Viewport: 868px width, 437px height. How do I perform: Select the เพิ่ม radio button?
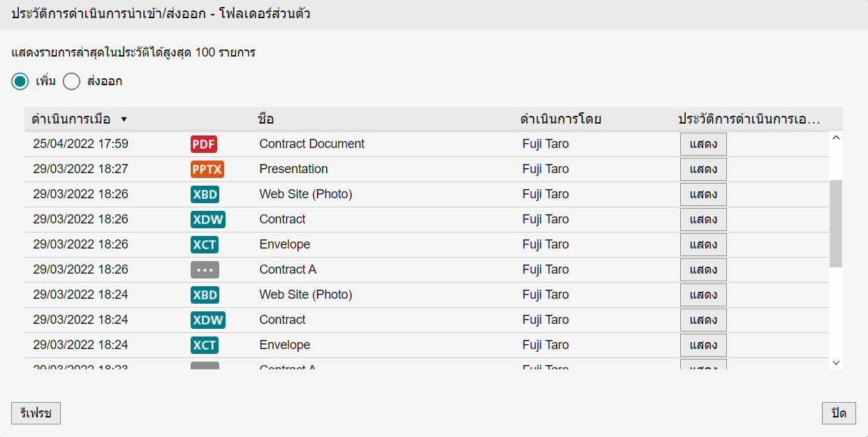(x=20, y=82)
